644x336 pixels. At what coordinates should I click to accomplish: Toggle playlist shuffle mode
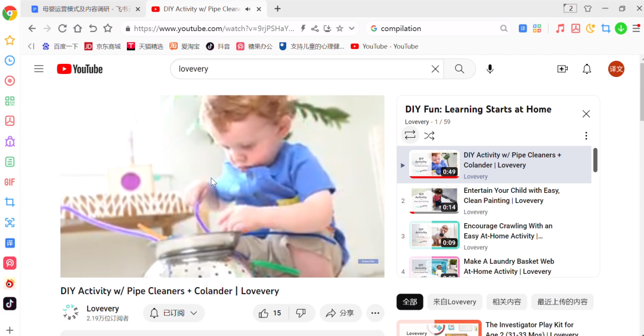(x=429, y=135)
